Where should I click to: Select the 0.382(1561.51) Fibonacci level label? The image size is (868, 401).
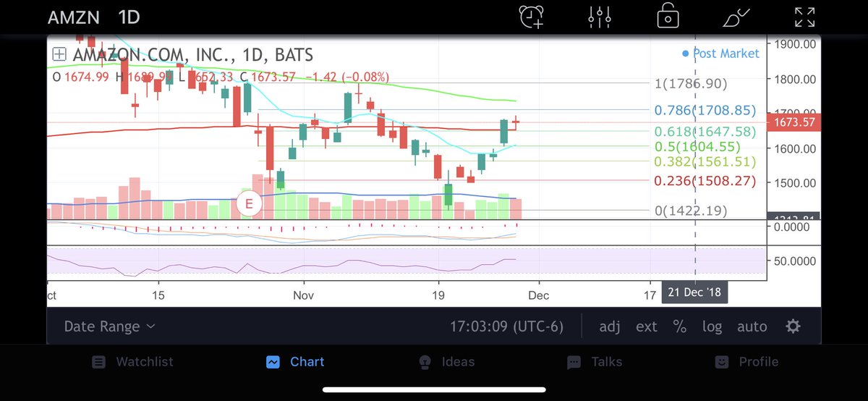pyautogui.click(x=705, y=161)
